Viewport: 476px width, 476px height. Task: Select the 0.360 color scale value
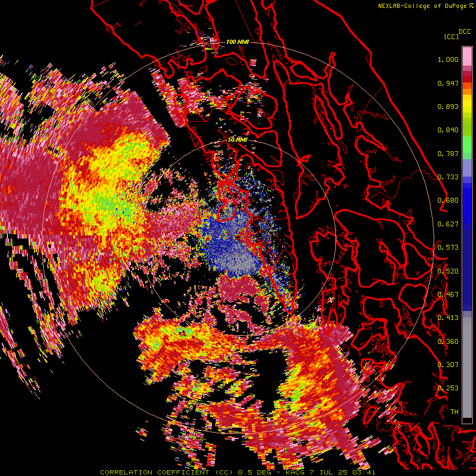[448, 342]
